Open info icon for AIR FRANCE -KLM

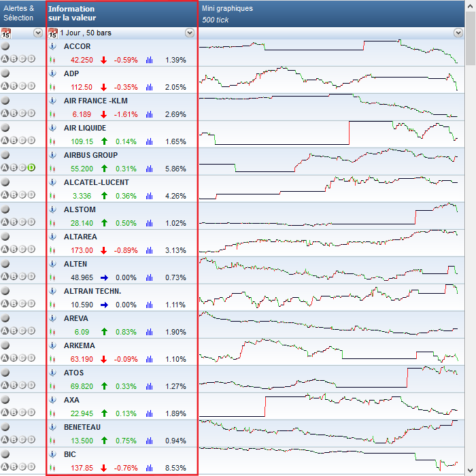click(x=52, y=101)
